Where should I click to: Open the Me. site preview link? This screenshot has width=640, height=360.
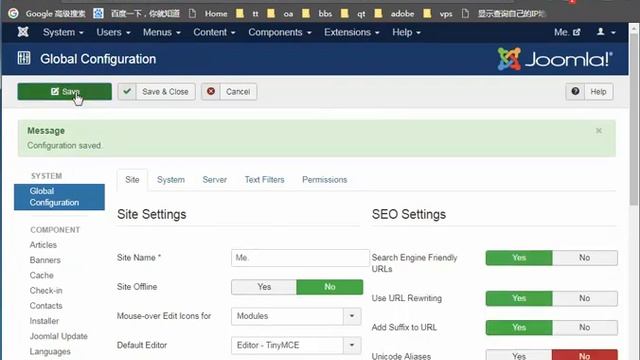567,32
